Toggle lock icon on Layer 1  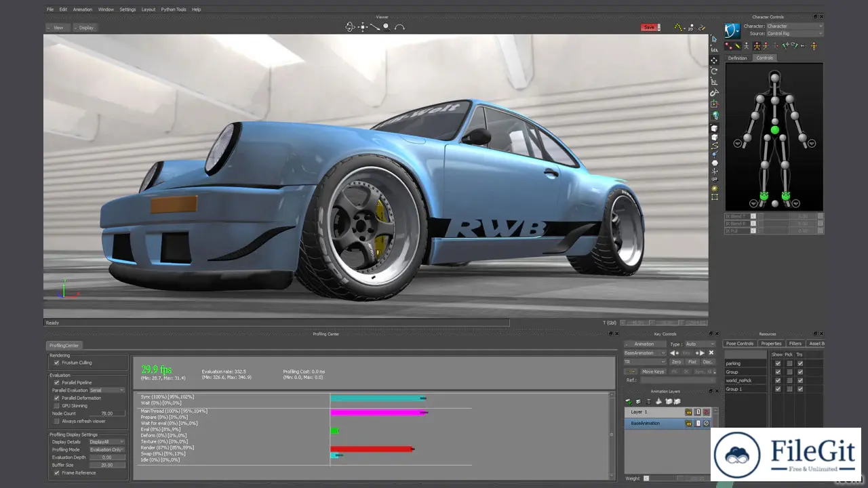[688, 412]
